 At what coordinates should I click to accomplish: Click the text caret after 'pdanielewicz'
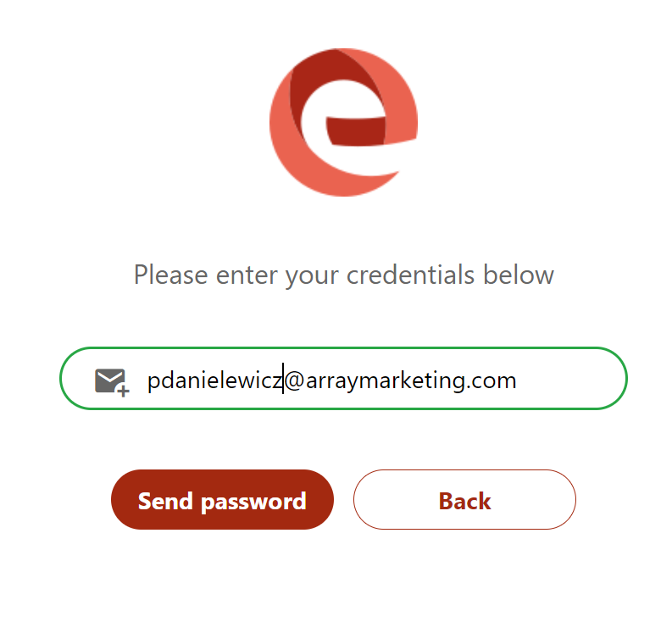point(283,378)
